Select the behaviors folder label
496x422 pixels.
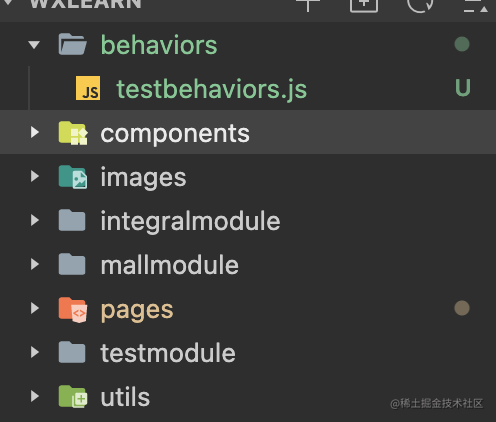coord(159,45)
